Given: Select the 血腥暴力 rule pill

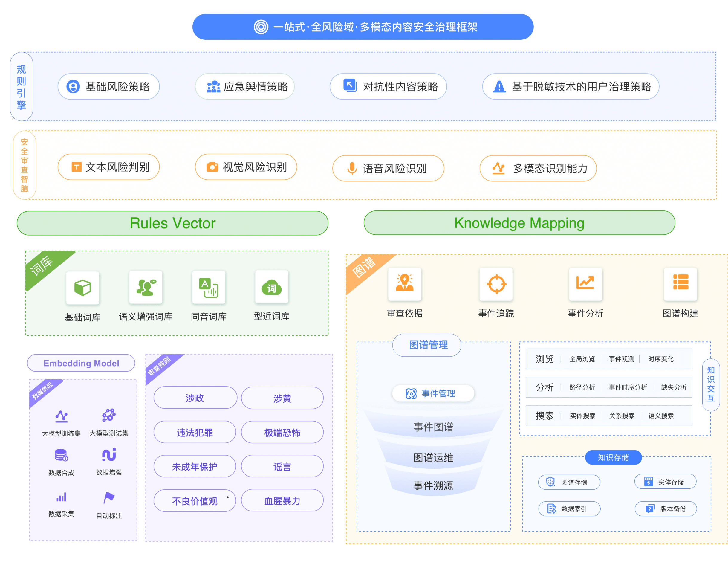Looking at the screenshot, I should tap(282, 500).
